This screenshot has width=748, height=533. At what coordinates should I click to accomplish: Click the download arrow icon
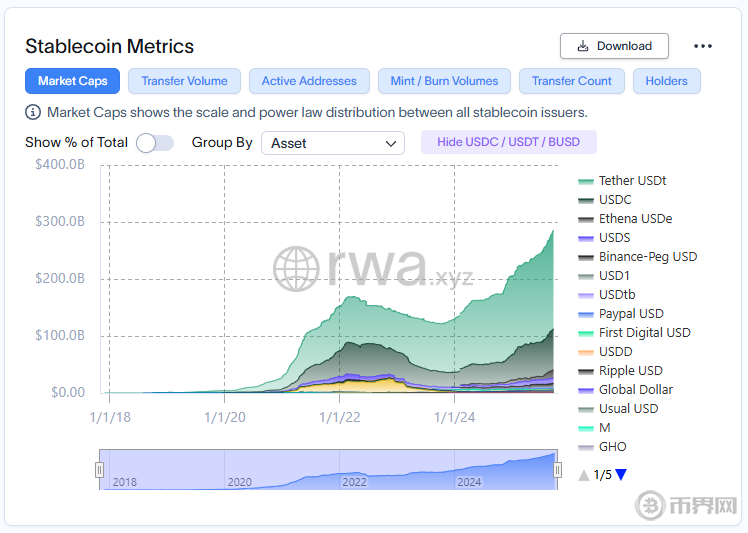pyautogui.click(x=582, y=46)
